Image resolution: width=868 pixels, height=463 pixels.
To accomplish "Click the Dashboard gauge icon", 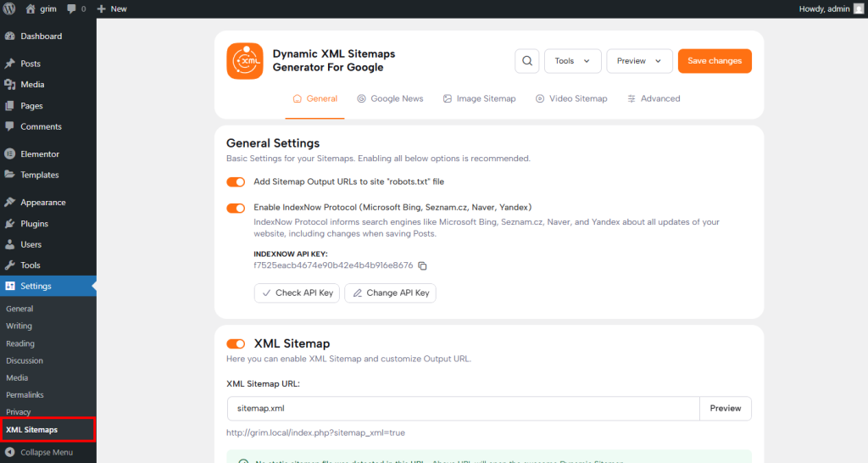I will (10, 36).
